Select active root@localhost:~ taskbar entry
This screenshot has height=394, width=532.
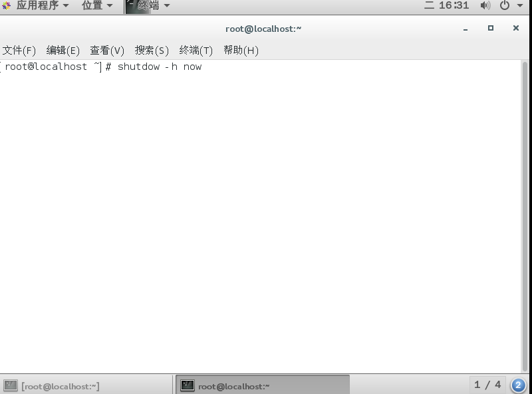tap(263, 385)
